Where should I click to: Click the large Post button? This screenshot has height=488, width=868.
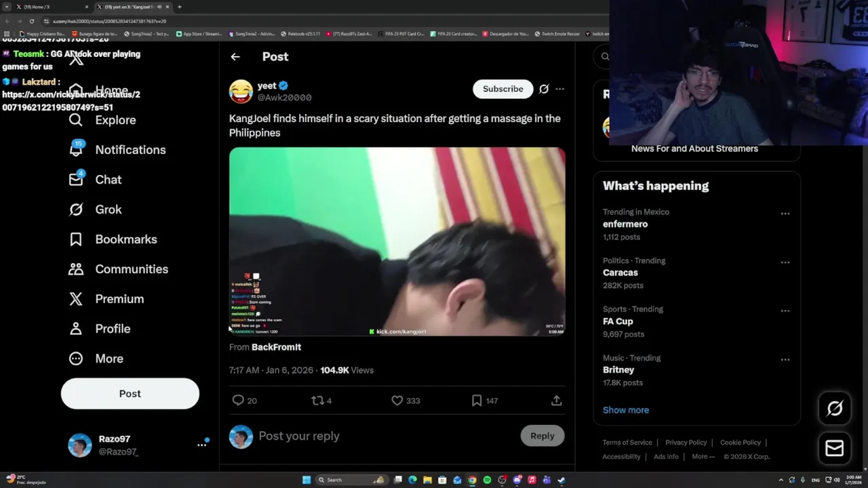point(130,394)
